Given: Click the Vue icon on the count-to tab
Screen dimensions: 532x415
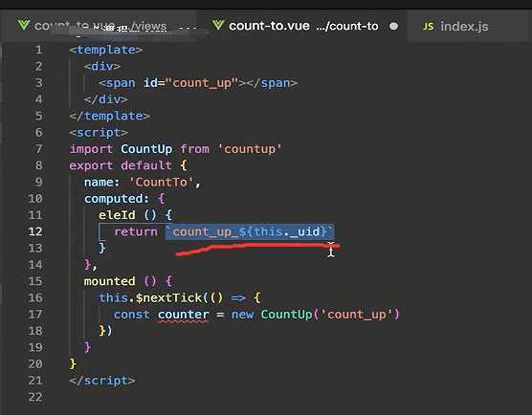Looking at the screenshot, I should point(218,25).
